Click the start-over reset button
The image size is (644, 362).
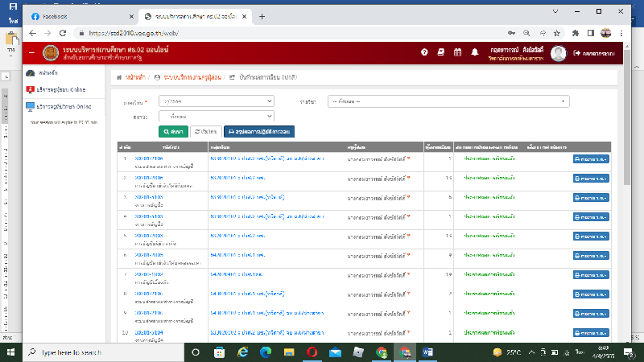[x=206, y=130]
